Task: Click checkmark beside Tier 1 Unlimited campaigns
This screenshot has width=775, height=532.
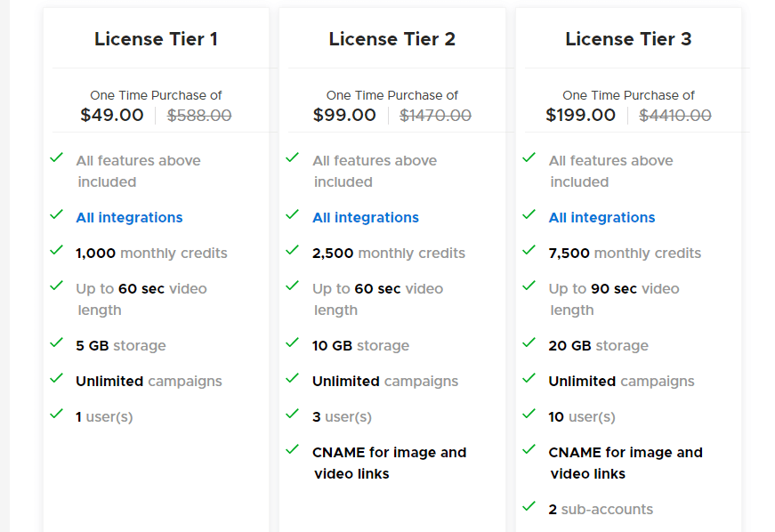Action: point(57,378)
